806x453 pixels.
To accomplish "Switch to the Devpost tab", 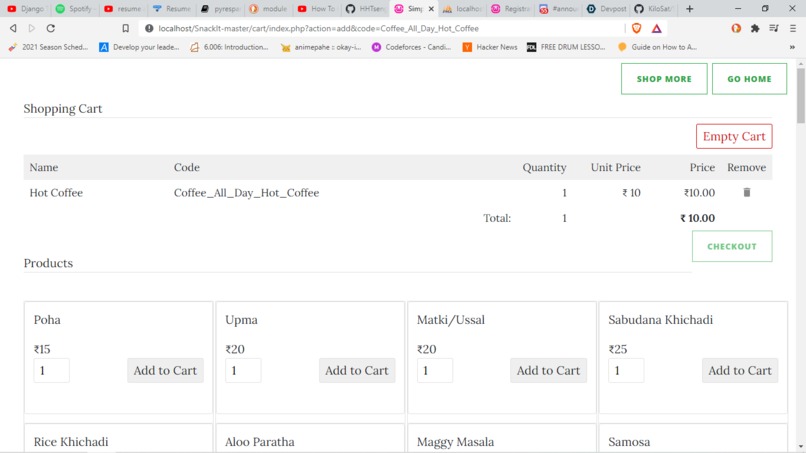I will 607,9.
